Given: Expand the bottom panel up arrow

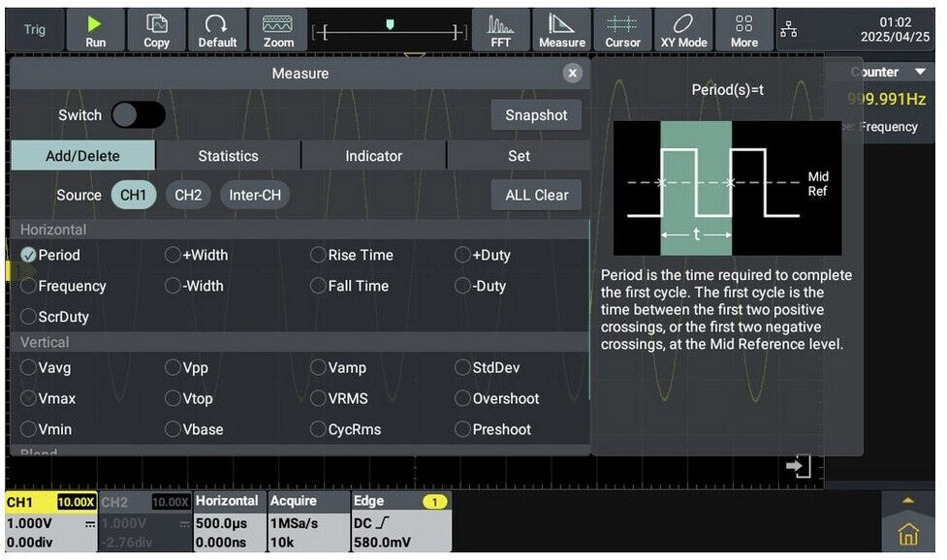Looking at the screenshot, I should click(908, 501).
